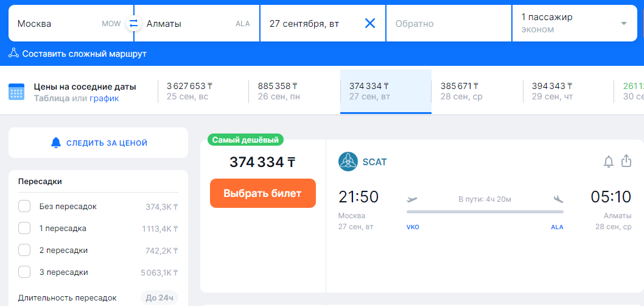Image resolution: width=644 pixels, height=306 pixels.
Task: Click the SCAT airline logo
Action: [x=348, y=162]
